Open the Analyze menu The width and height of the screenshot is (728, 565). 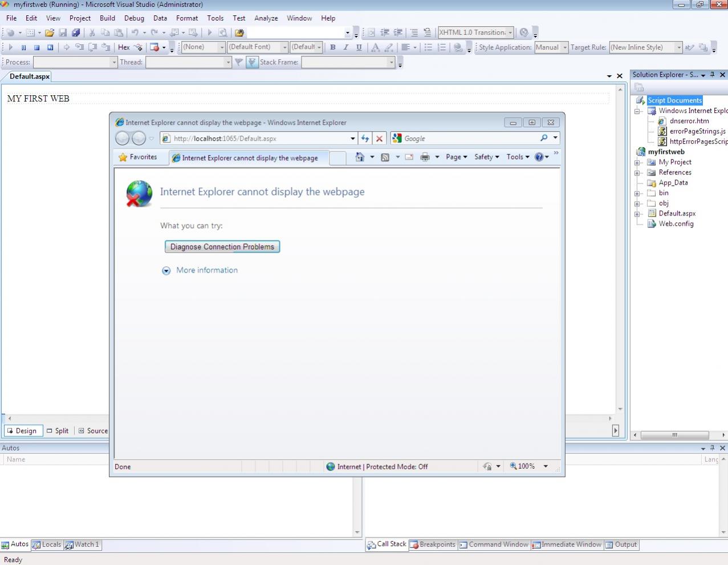point(266,18)
